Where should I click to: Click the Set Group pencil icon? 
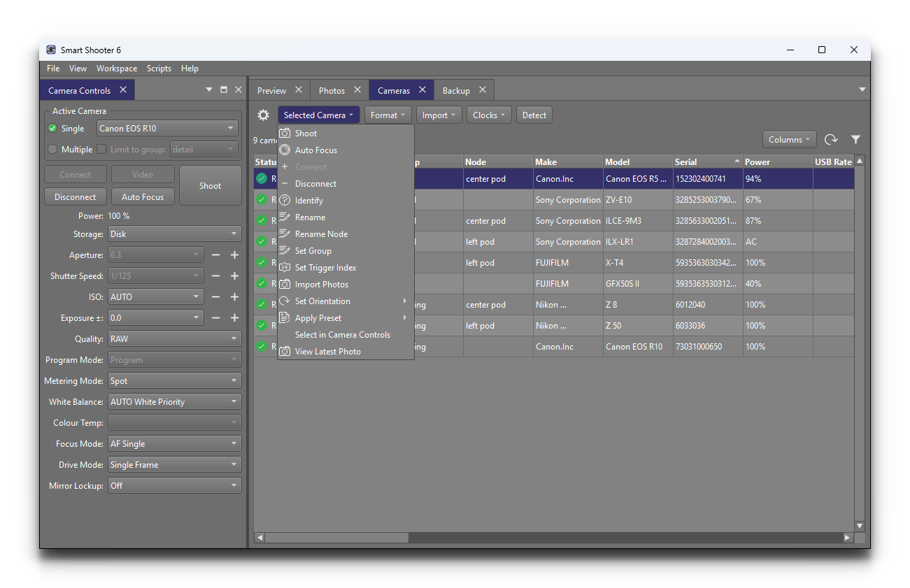(x=285, y=251)
